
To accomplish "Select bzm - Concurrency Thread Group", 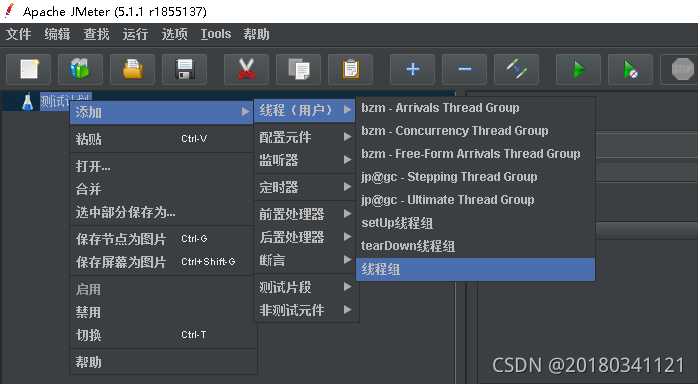I will pyautogui.click(x=475, y=131).
